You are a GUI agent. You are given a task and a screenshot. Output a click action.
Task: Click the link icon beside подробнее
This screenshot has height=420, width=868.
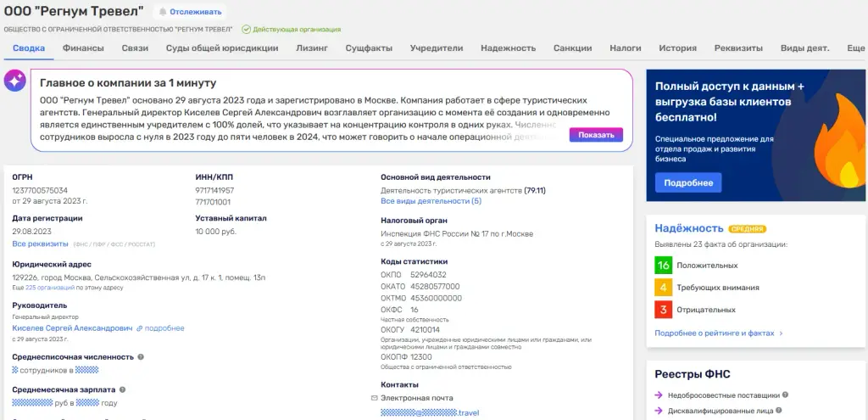pos(140,328)
